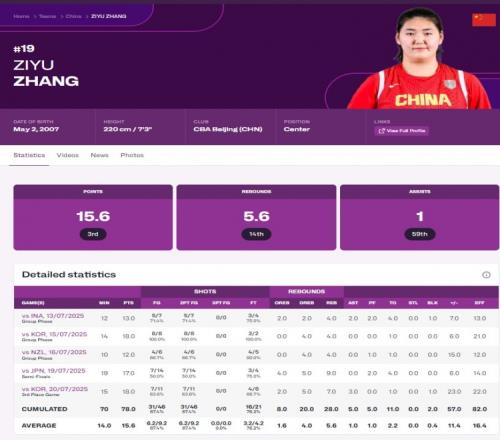Open the Teams breadcrumb link

(x=47, y=16)
